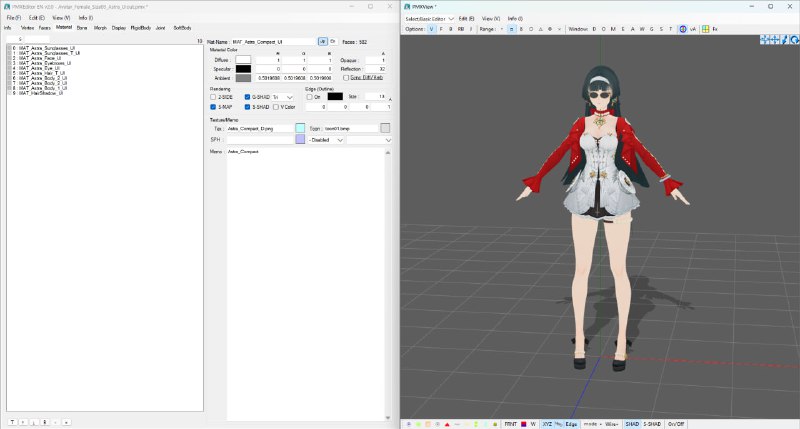This screenshot has height=429, width=800.
Task: Click the SHAD shading button
Action: point(632,424)
